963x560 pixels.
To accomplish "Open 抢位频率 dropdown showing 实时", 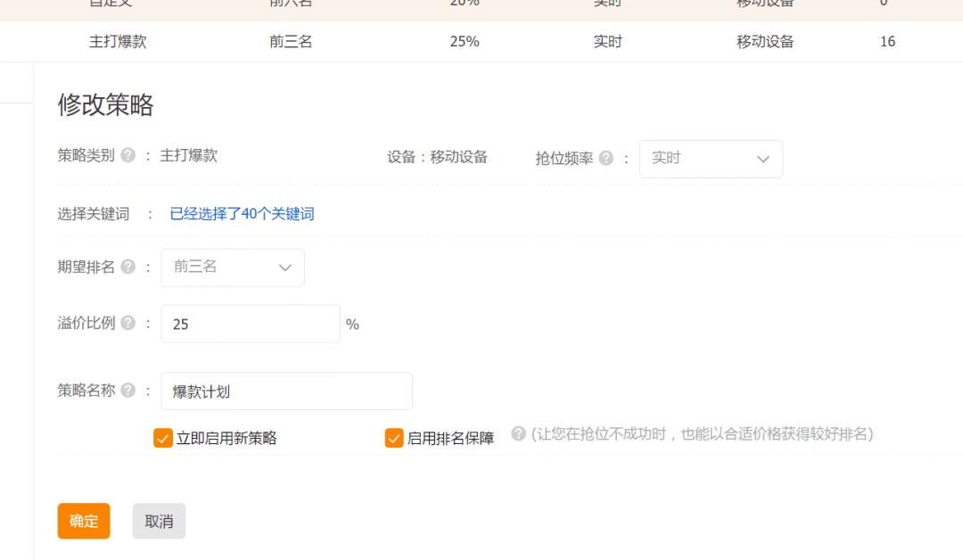I will pos(711,159).
